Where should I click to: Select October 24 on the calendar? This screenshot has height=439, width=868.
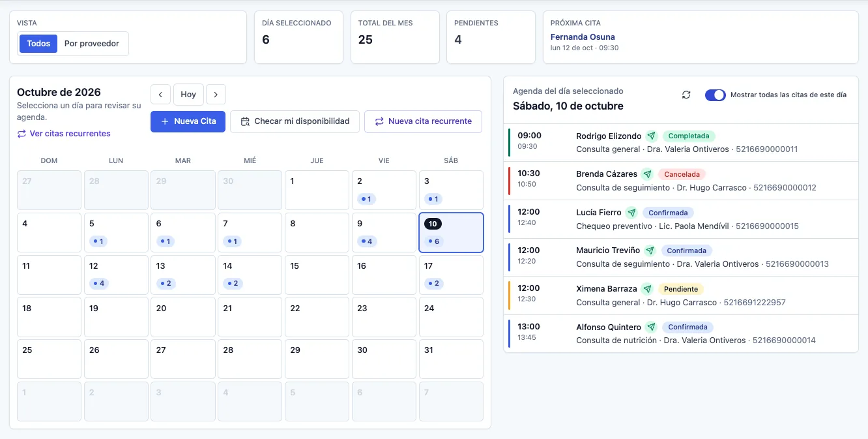(451, 317)
